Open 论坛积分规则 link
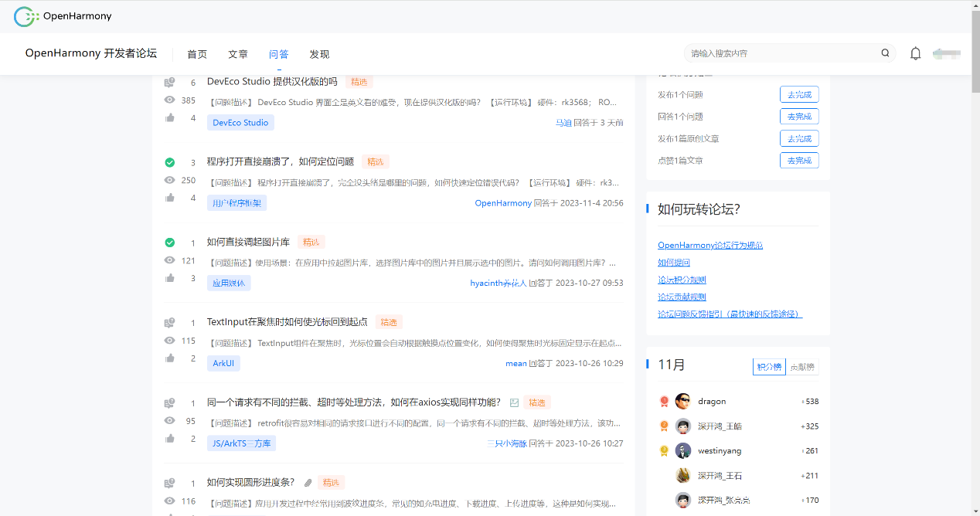This screenshot has height=516, width=980. point(682,280)
